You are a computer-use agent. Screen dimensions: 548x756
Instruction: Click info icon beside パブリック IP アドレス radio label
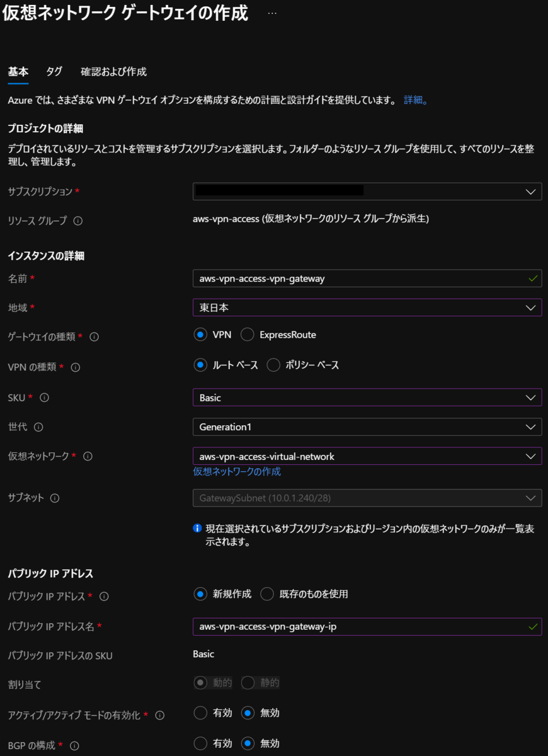coord(105,597)
